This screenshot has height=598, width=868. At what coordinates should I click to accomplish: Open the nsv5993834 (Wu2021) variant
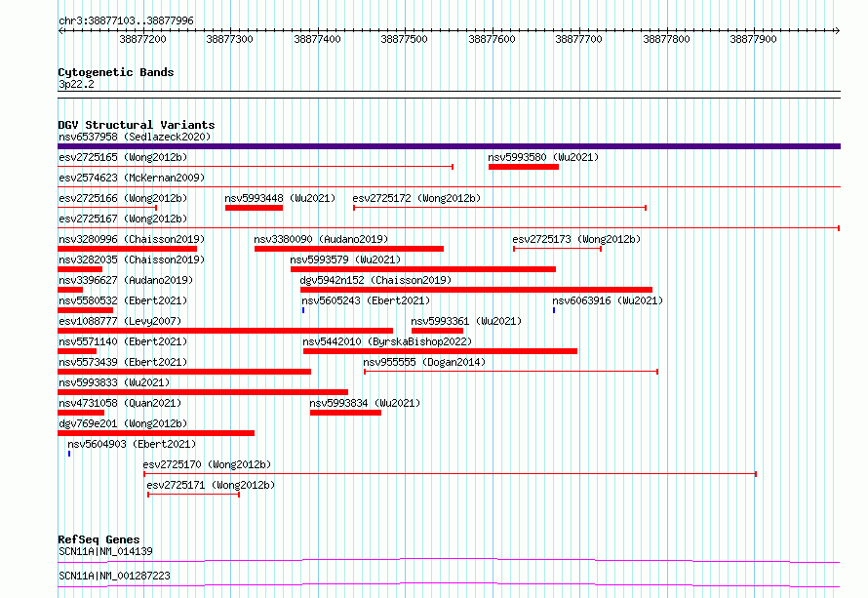pos(365,403)
